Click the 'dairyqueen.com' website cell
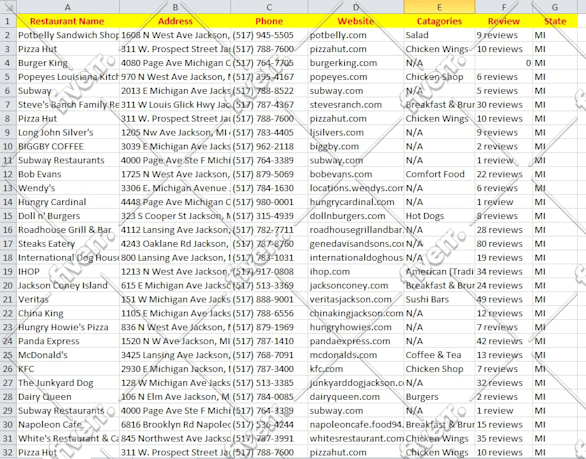Screen dimensions: 586x459 [x=356, y=397]
